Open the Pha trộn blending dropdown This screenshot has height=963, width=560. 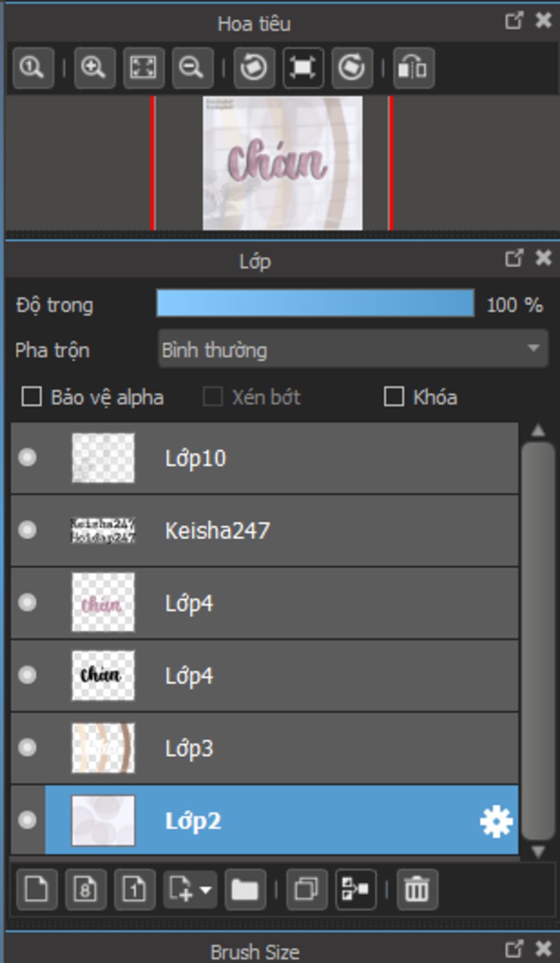coord(353,349)
